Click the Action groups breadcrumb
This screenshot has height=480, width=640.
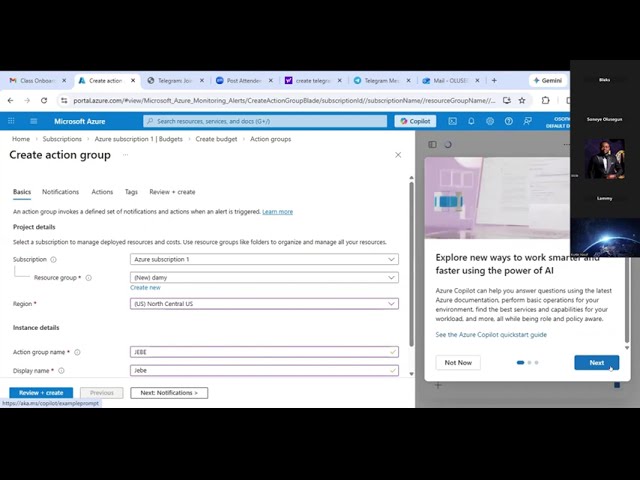(x=271, y=139)
